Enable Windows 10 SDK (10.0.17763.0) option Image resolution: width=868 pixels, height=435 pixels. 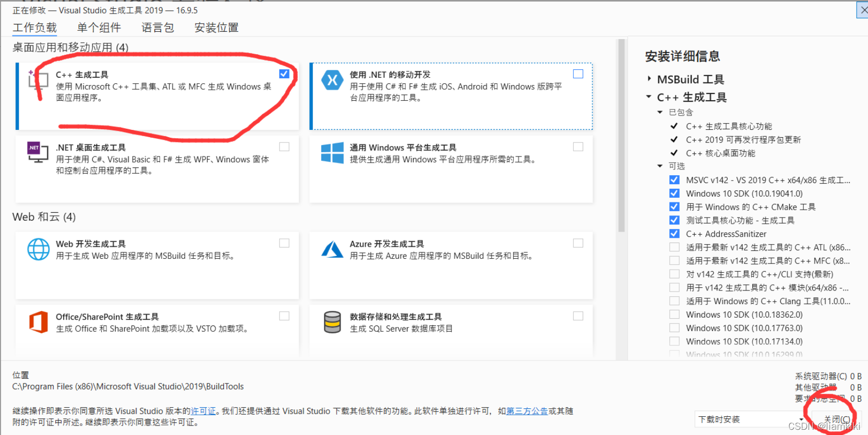674,328
